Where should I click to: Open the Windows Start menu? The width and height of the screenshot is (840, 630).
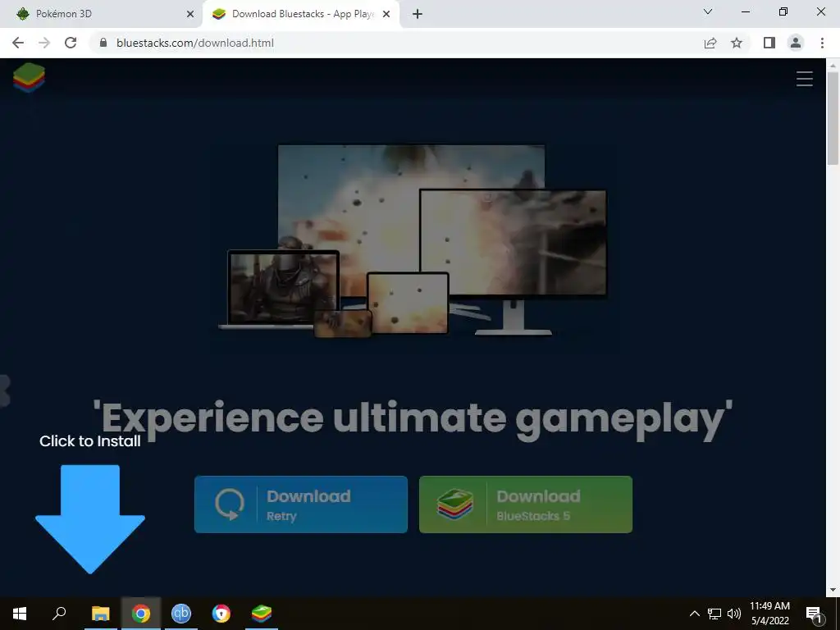[x=20, y=614]
